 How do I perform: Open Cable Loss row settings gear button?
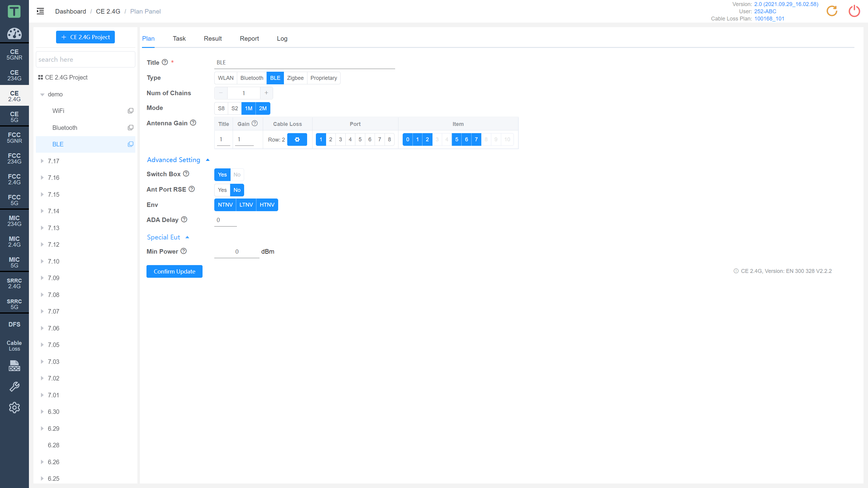(x=297, y=139)
